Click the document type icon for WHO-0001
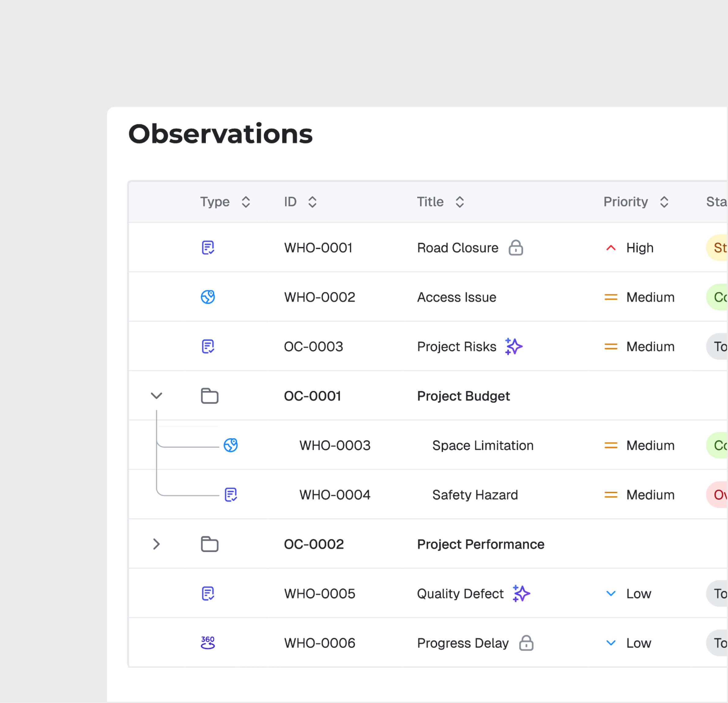The image size is (728, 703). coord(208,248)
